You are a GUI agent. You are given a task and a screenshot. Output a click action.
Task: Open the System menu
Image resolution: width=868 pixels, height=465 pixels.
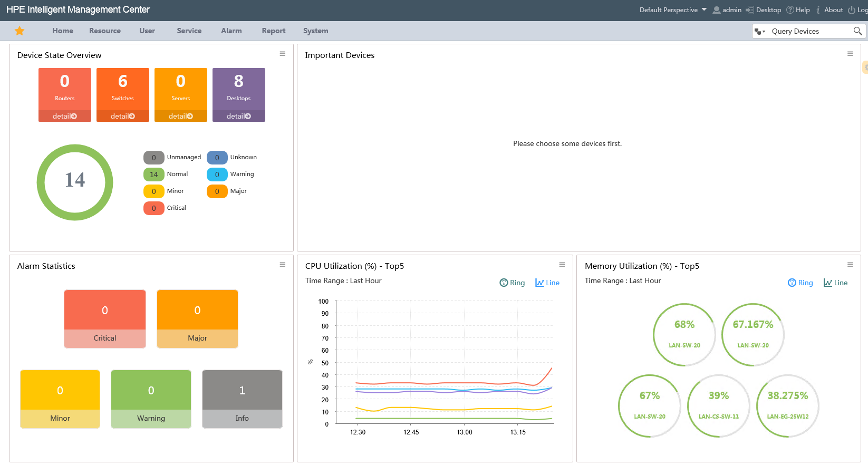point(316,31)
